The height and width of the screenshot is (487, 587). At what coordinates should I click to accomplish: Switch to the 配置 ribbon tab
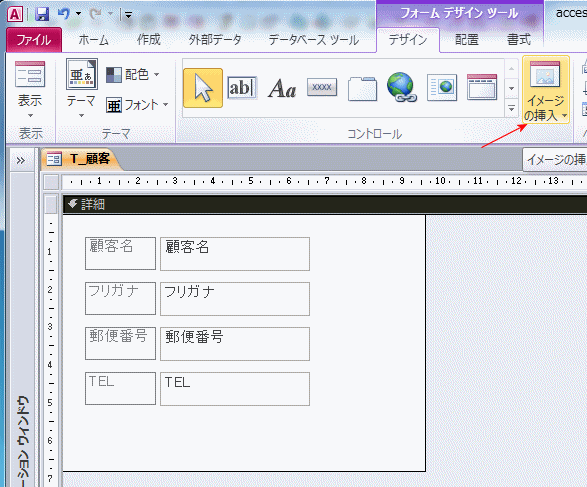click(467, 39)
